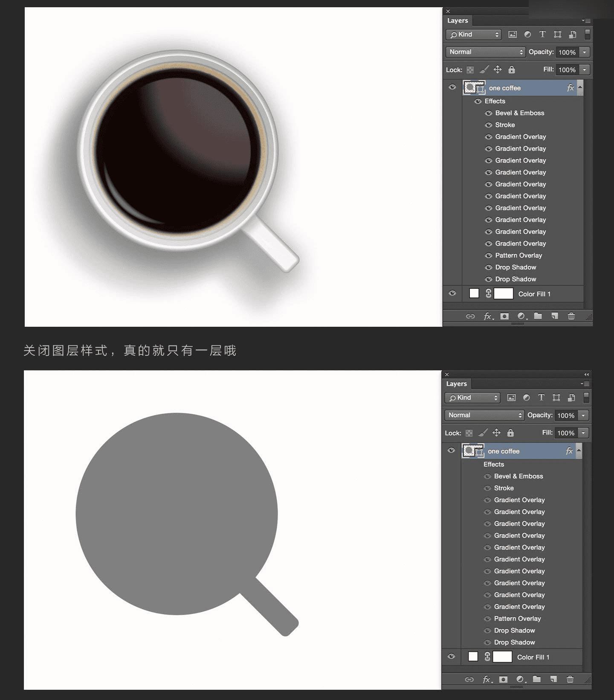Open the Opacity slider arrow in the lower panel
The height and width of the screenshot is (700, 614).
point(584,415)
